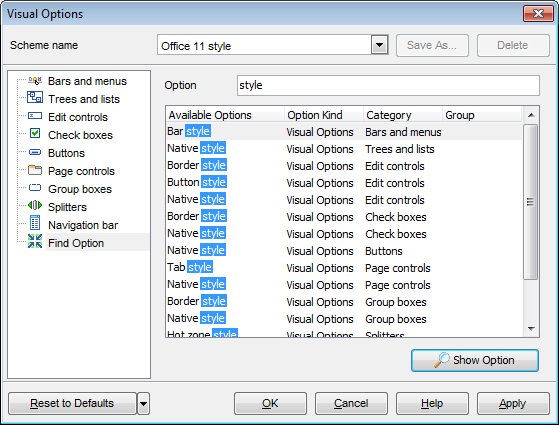Screen dimensions: 559x425
Task: Click the Buttons tree icon
Action: 35,153
